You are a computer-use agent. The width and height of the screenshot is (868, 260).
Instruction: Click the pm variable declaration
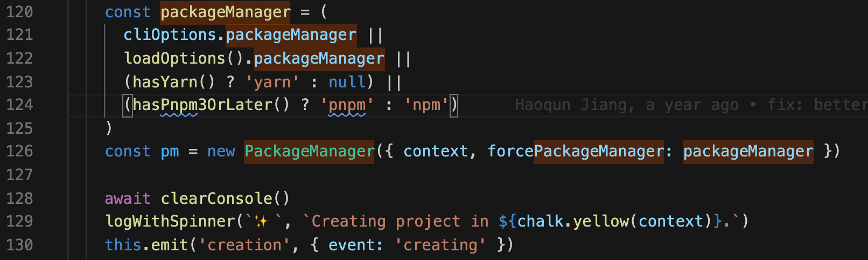coord(170,152)
